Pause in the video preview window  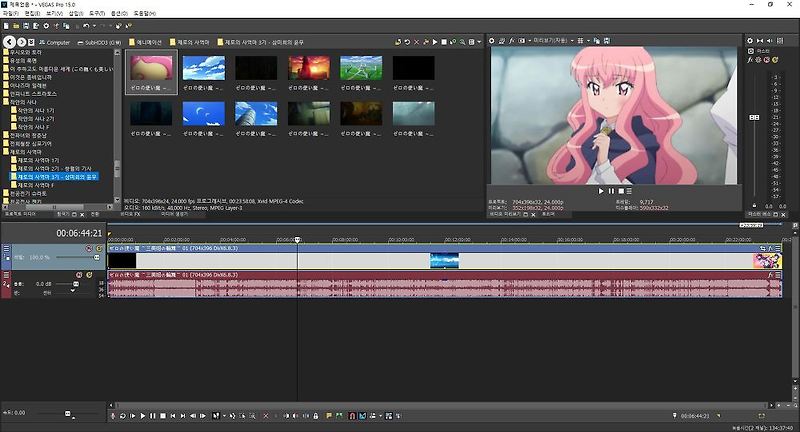611,191
